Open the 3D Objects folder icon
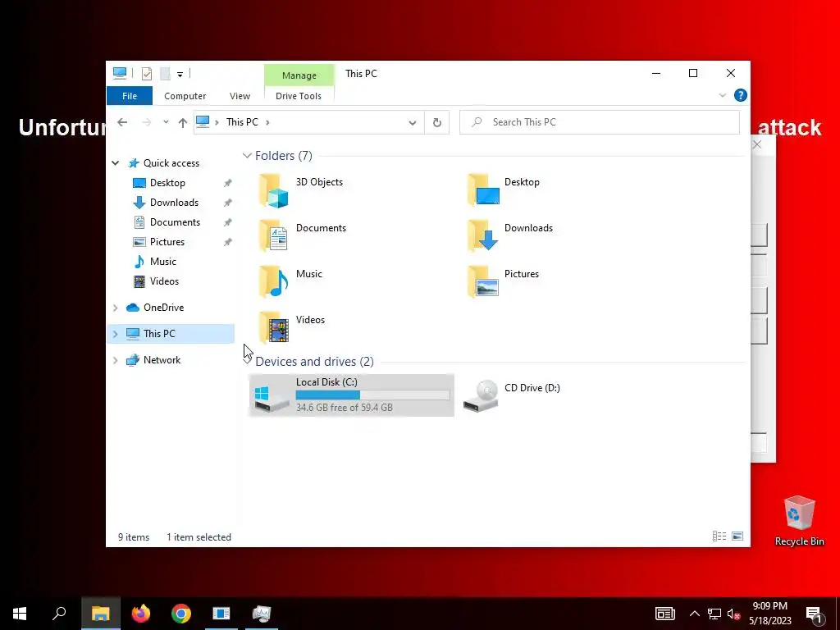 click(274, 190)
